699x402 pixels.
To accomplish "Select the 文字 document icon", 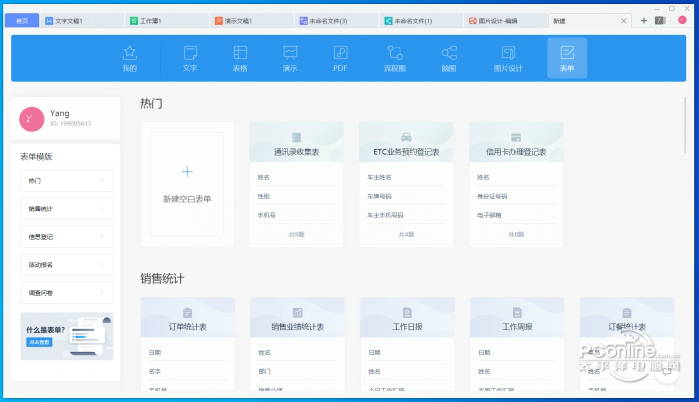I will pyautogui.click(x=190, y=58).
